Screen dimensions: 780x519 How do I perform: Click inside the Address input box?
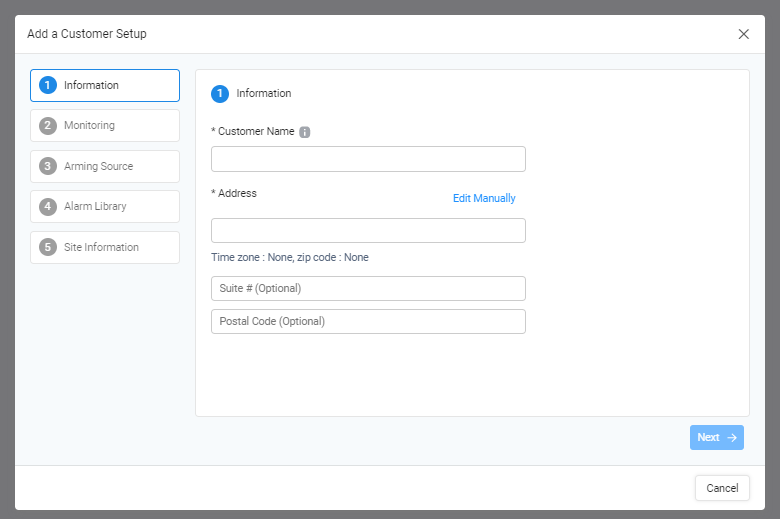[x=368, y=230]
